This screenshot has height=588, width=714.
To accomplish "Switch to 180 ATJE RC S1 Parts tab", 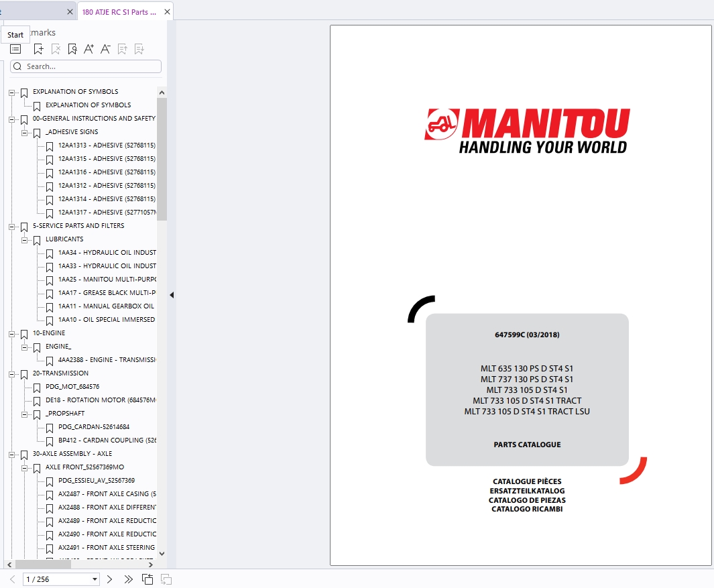I will (119, 12).
